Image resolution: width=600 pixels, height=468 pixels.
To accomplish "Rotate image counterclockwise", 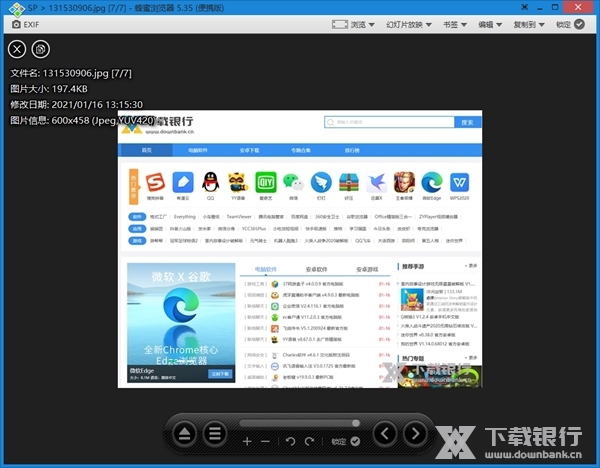I will [291, 441].
